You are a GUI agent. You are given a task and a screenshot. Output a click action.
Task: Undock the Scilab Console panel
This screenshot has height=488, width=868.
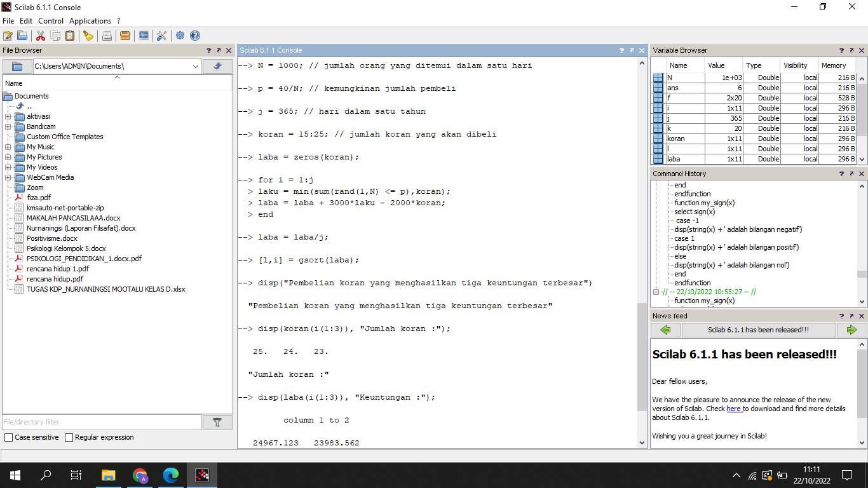(x=631, y=50)
